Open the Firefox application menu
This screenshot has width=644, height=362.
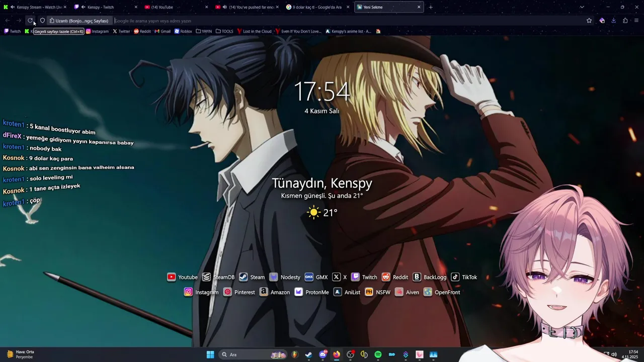click(636, 21)
